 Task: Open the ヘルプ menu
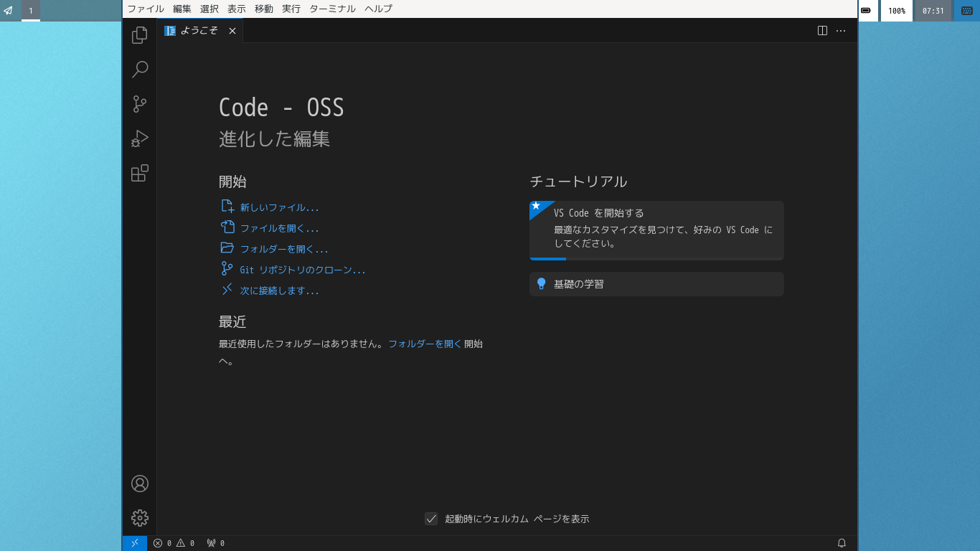tap(378, 9)
